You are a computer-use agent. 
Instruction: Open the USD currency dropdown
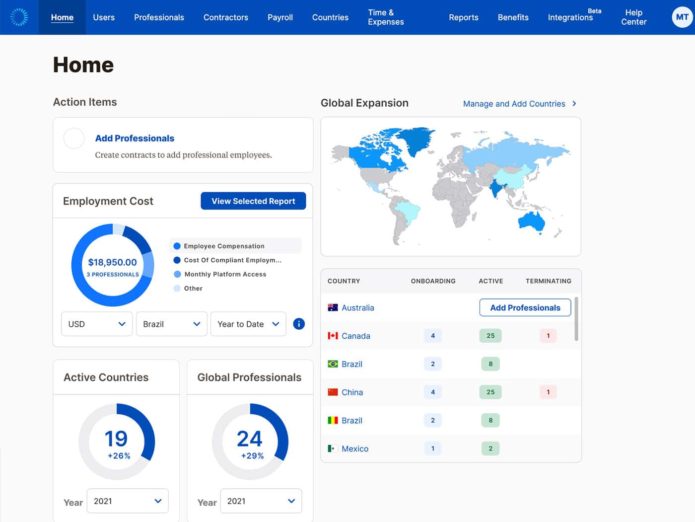click(97, 324)
